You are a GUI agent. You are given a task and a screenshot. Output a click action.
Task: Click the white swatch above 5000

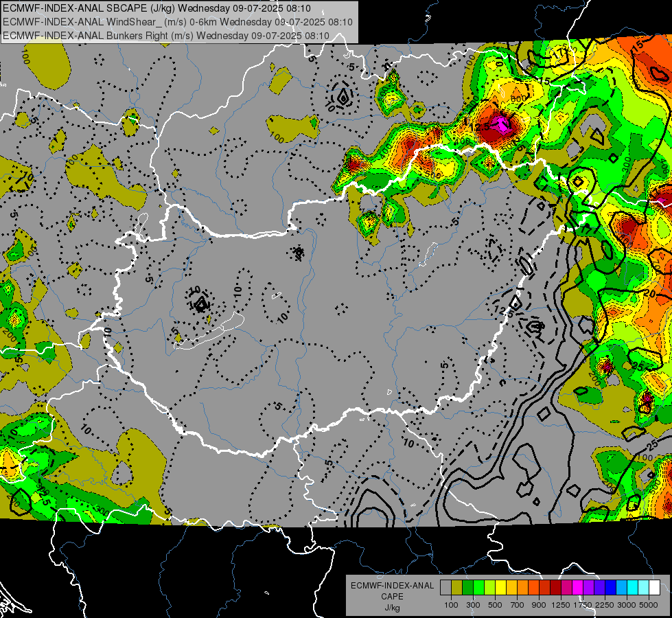click(654, 588)
